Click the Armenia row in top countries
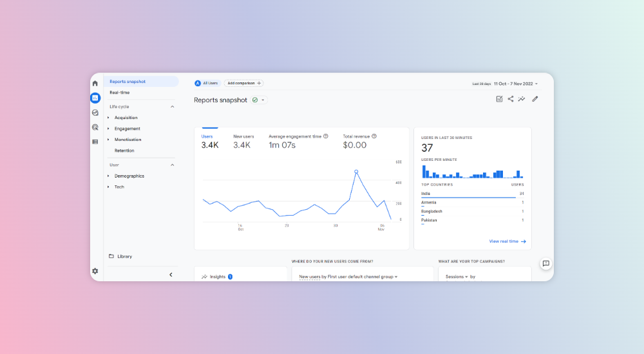Viewport: 644px width, 354px height. (472, 203)
